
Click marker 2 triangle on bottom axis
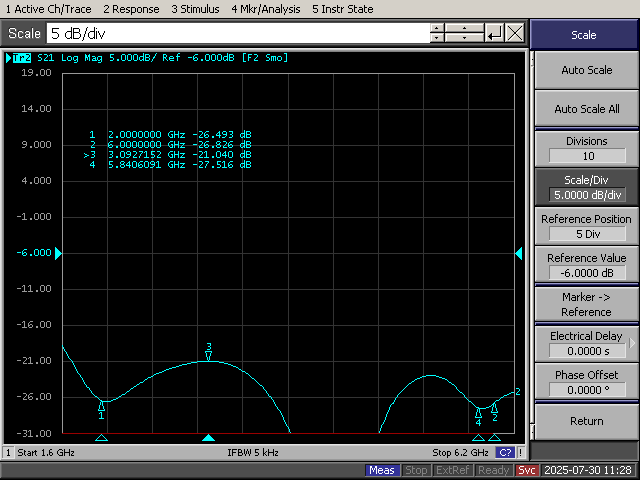coord(494,438)
